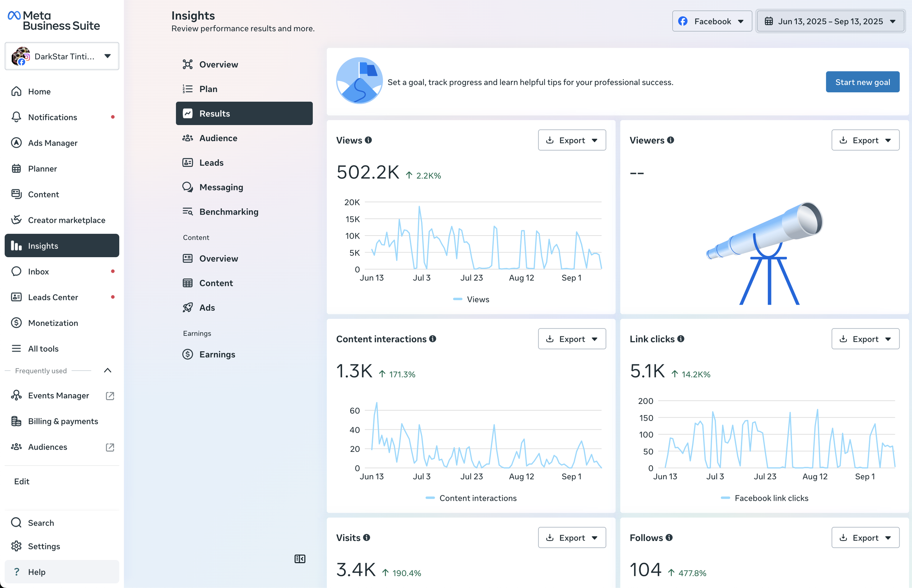
Task: Click the Monetization dollar icon
Action: pyautogui.click(x=16, y=323)
